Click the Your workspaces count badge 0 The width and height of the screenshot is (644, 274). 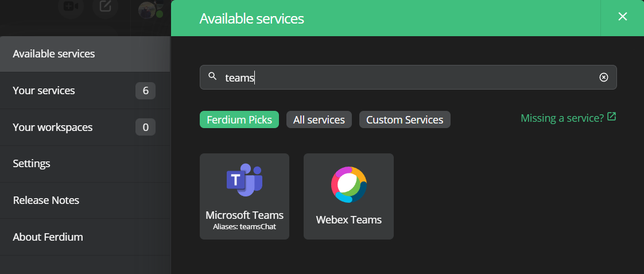[x=145, y=128]
